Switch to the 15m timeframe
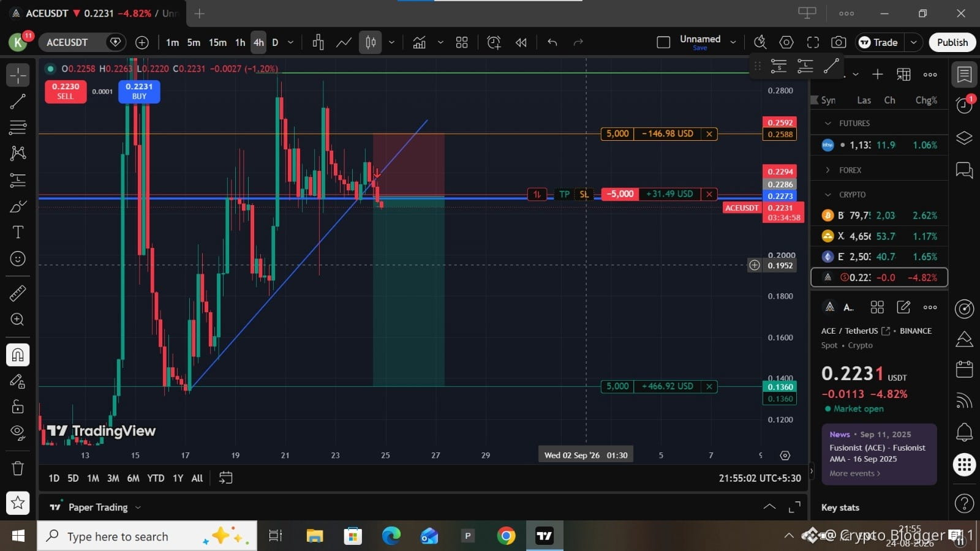The width and height of the screenshot is (980, 551). click(x=217, y=42)
